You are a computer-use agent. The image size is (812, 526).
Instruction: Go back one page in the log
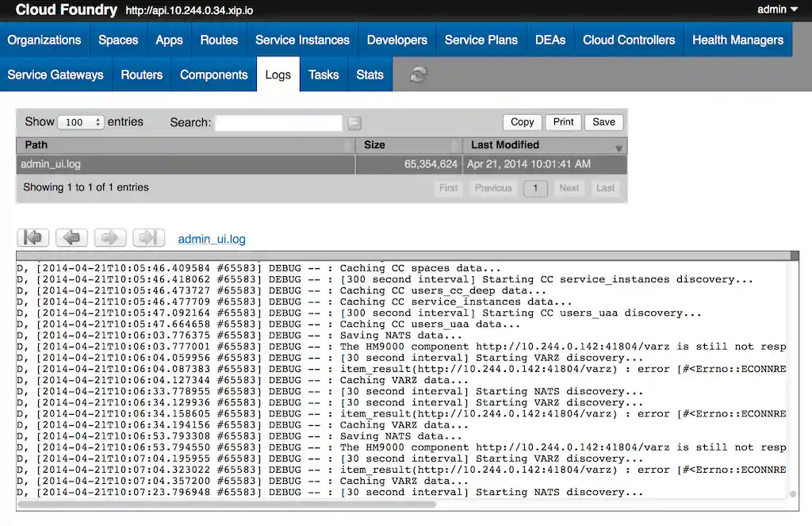pyautogui.click(x=71, y=238)
